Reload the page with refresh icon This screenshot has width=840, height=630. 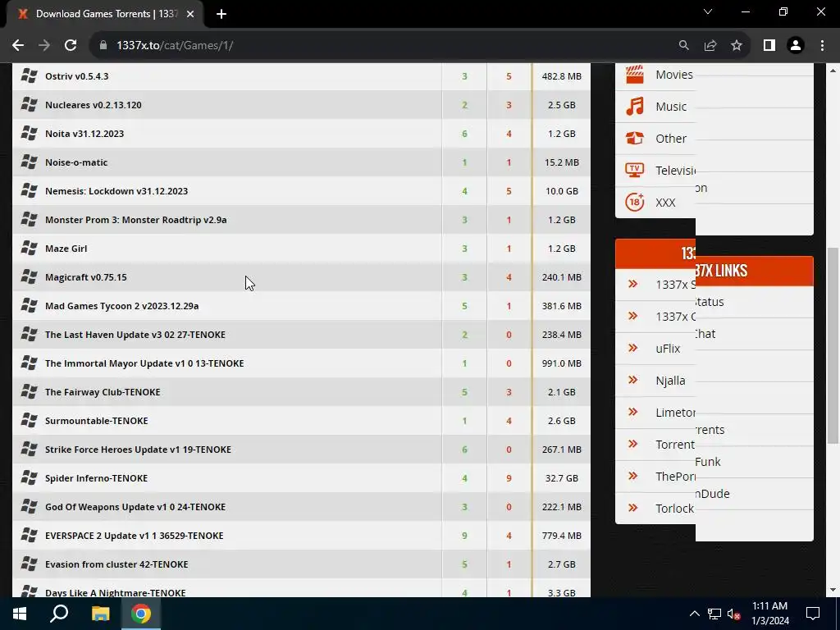pyautogui.click(x=71, y=46)
